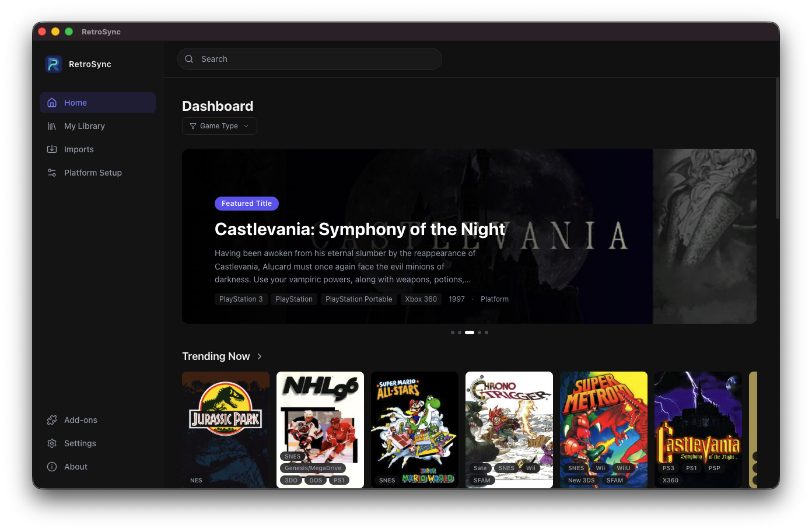Image resolution: width=812 pixels, height=532 pixels.
Task: Expand the Game Type filter dropdown
Action: pos(219,126)
